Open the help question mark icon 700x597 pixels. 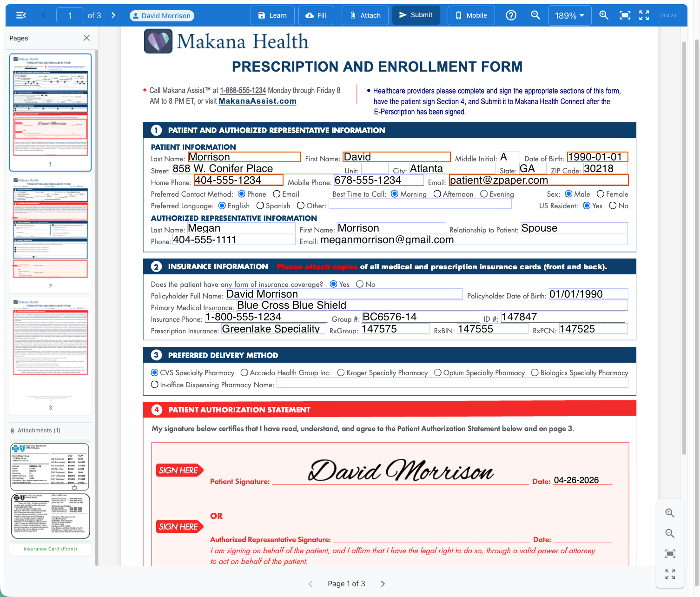coord(511,15)
